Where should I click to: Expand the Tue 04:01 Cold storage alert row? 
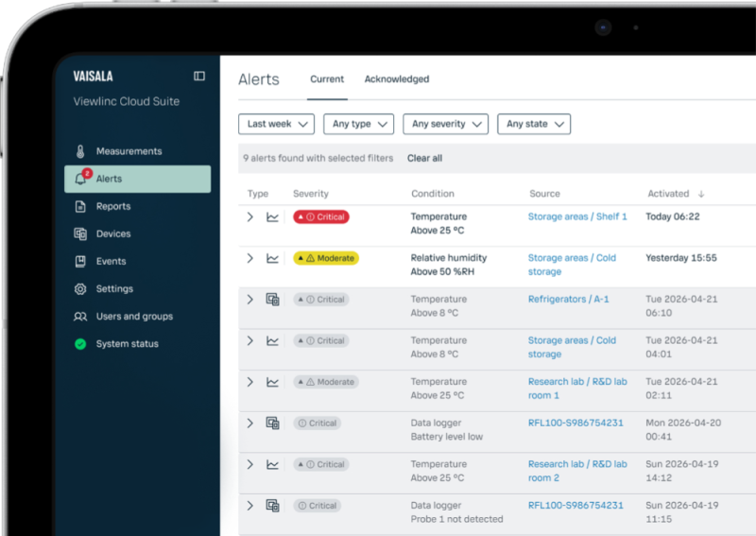click(x=249, y=340)
